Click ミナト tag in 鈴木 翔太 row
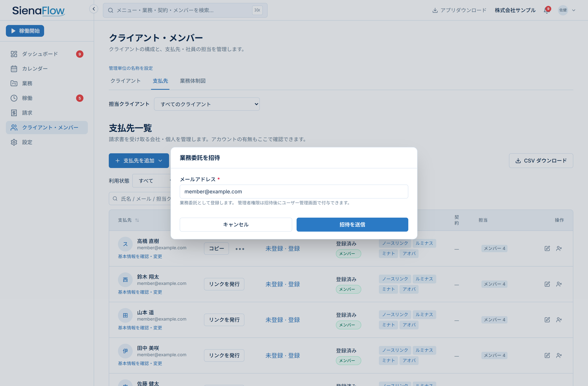The image size is (588, 386). [x=388, y=289]
